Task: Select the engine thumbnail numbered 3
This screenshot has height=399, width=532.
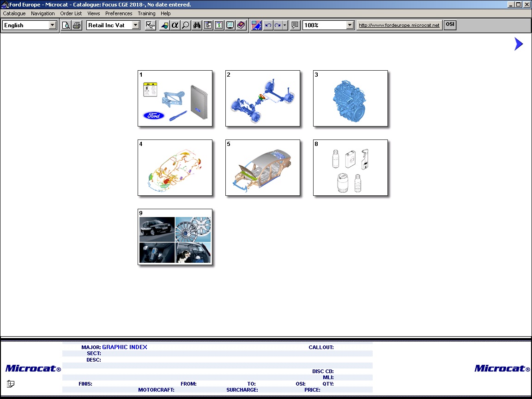Action: [x=350, y=98]
